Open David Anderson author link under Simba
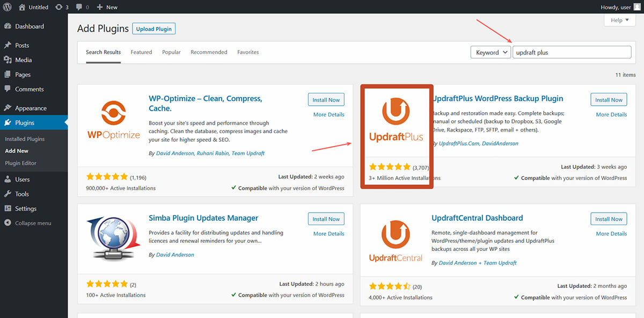 pyautogui.click(x=175, y=255)
